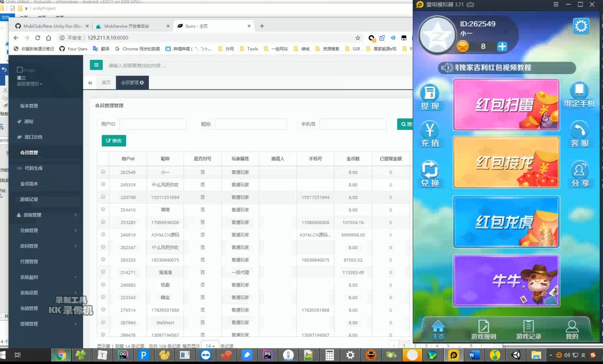This screenshot has width=603, height=364.
Task: Open 客服 customer service icon
Action: point(580,134)
